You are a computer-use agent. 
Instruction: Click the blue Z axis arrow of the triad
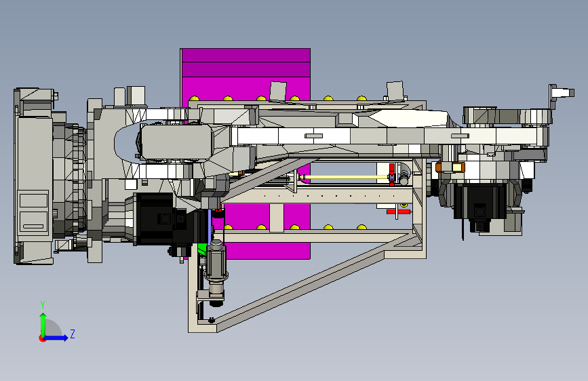tap(56, 338)
